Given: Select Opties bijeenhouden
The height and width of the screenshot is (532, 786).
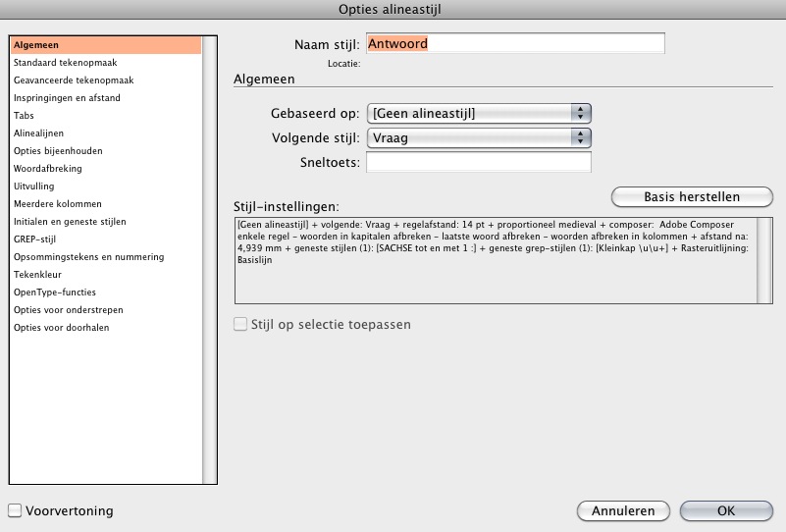Looking at the screenshot, I should [106, 151].
